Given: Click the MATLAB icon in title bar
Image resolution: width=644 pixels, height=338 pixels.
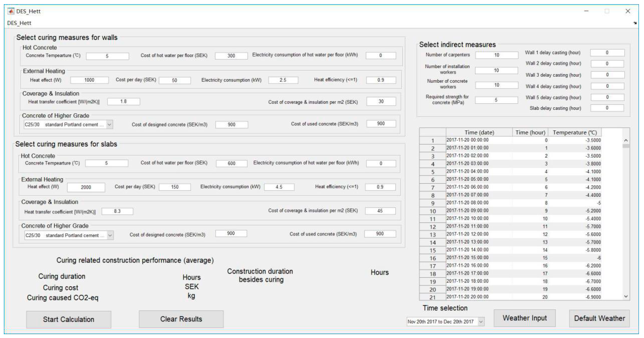Looking at the screenshot, I should (x=11, y=11).
